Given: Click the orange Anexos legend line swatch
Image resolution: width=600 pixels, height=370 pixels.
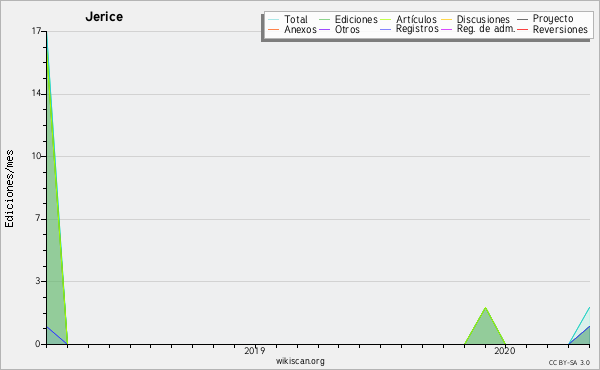Looking at the screenshot, I should (x=274, y=29).
